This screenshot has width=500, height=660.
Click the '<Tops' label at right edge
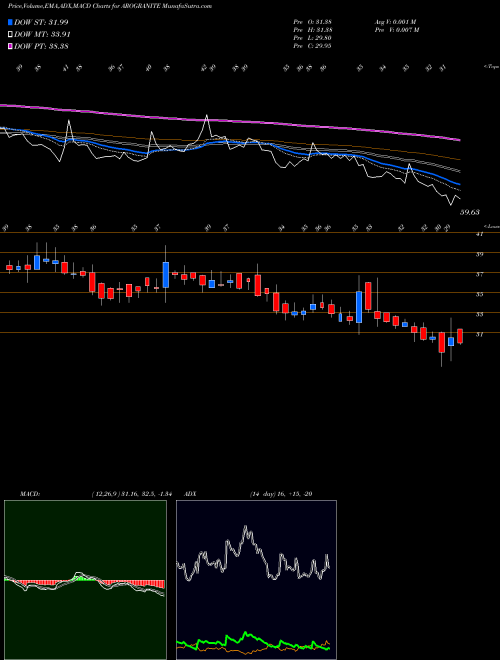point(491,67)
